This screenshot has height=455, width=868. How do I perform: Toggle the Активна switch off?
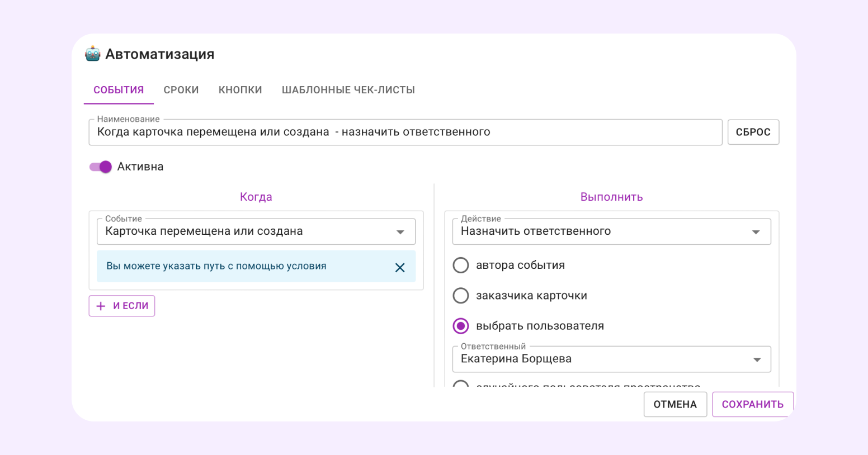pos(101,167)
